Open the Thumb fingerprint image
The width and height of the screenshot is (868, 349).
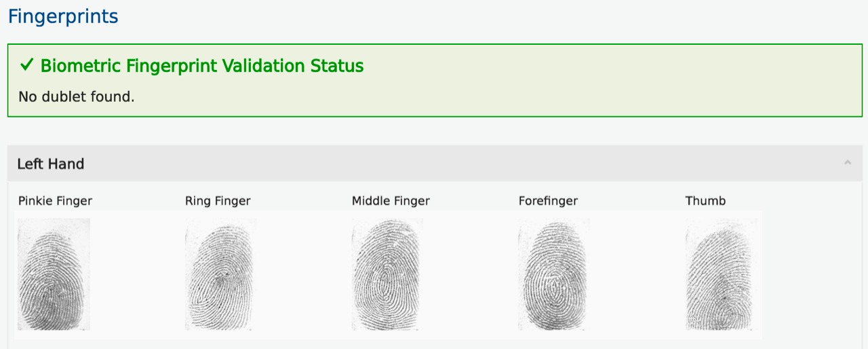click(721, 274)
